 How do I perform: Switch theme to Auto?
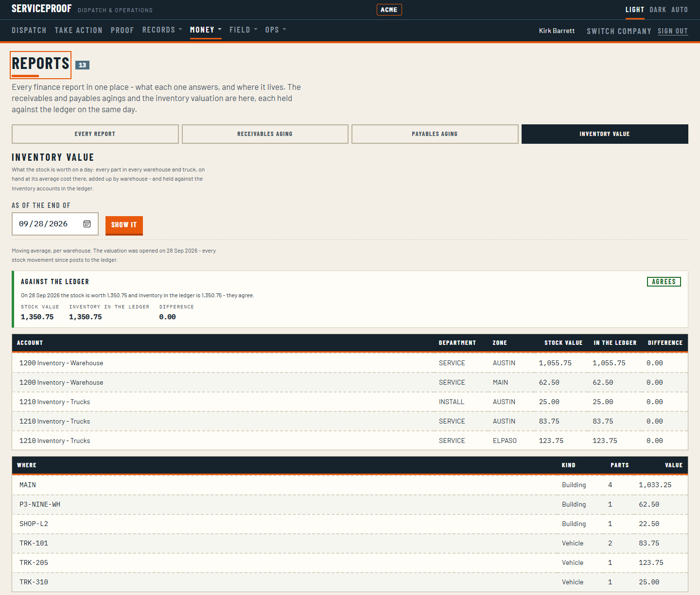680,10
